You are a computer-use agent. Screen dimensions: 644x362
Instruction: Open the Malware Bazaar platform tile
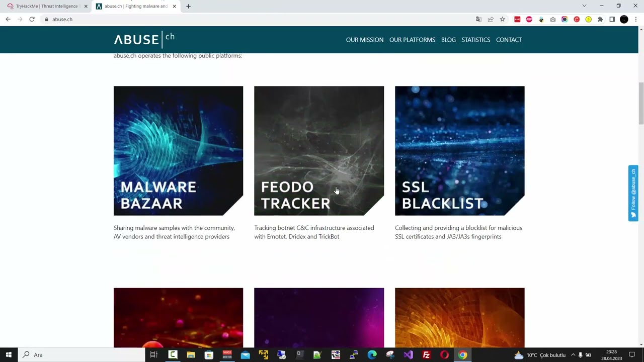[x=178, y=151]
